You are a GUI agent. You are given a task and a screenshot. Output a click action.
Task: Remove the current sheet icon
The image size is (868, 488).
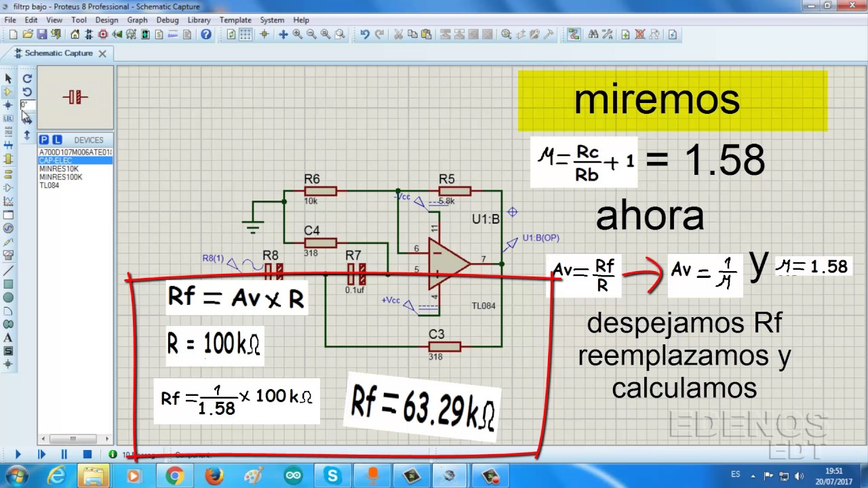click(x=639, y=34)
